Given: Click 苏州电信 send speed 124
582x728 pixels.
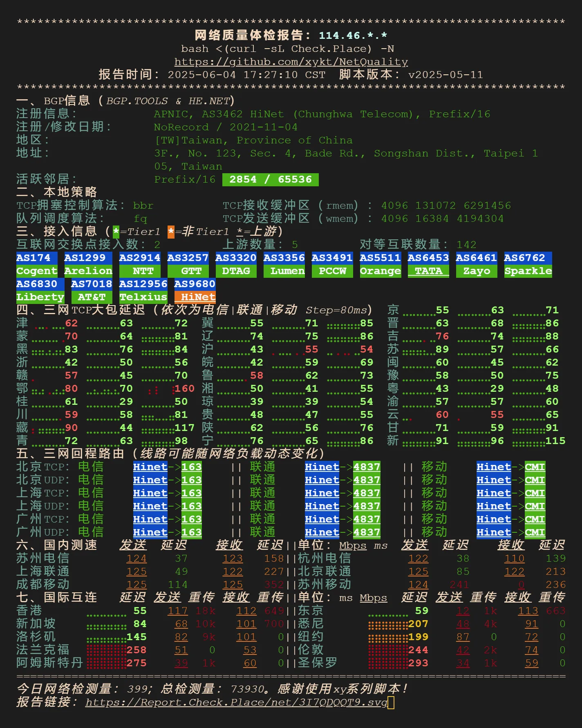Looking at the screenshot, I should pyautogui.click(x=137, y=558).
